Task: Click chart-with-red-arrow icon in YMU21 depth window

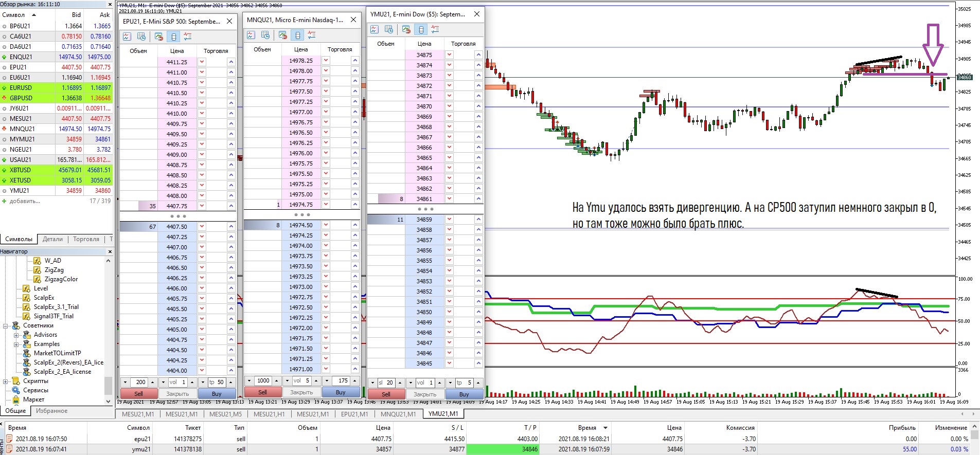Action: [x=406, y=29]
